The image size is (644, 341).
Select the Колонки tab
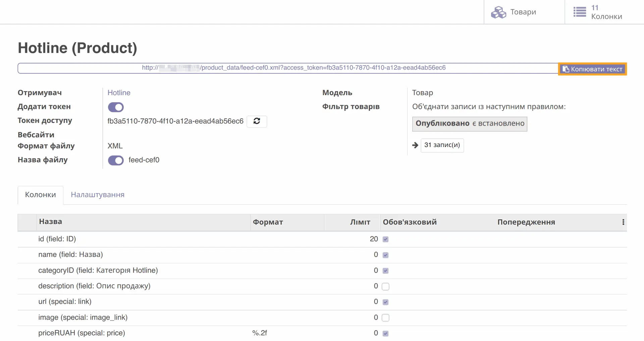[x=41, y=195]
